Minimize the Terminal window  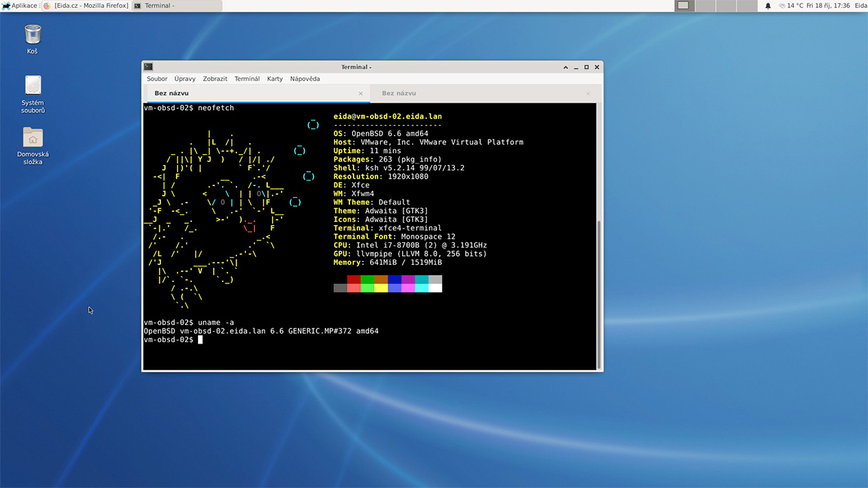pyautogui.click(x=576, y=67)
